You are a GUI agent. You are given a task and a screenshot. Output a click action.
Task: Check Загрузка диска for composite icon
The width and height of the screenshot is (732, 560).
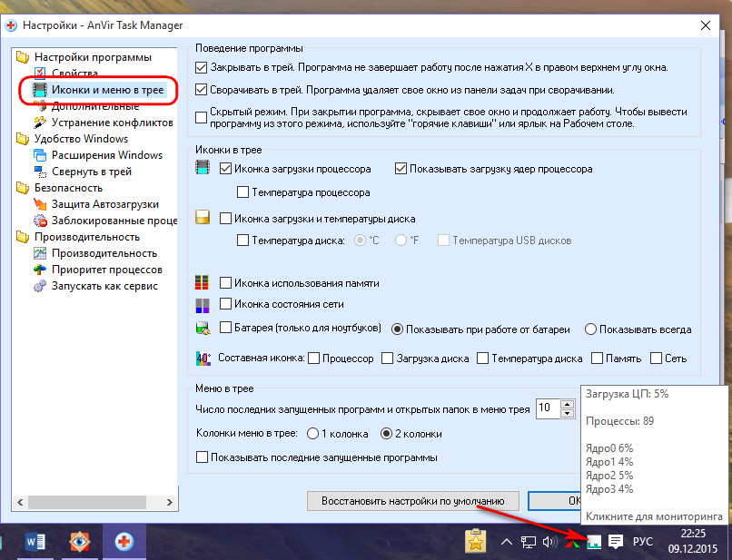pyautogui.click(x=388, y=359)
